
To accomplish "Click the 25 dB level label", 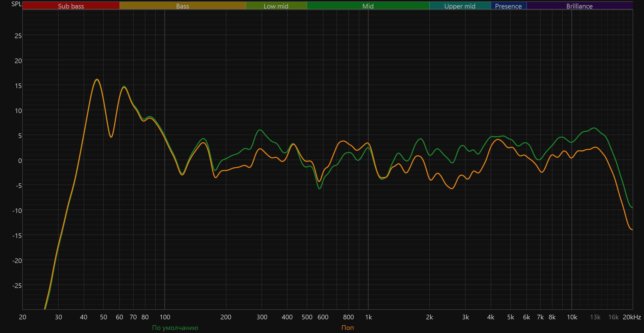I will (x=18, y=36).
